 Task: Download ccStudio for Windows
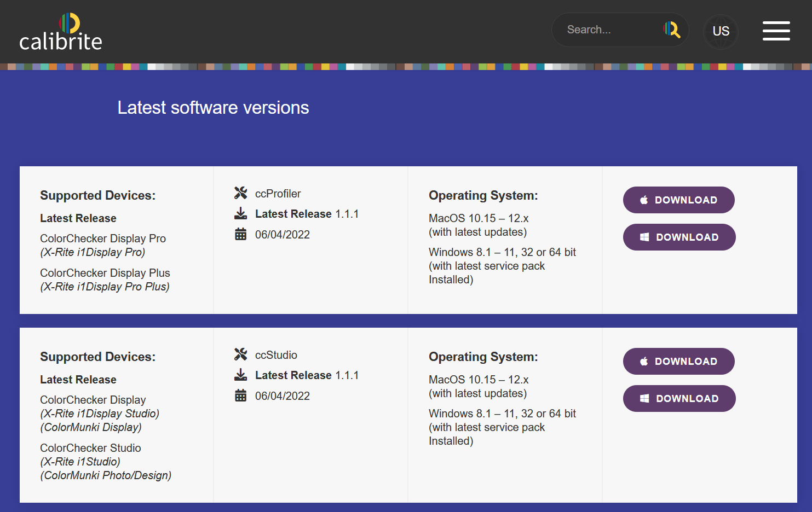(x=679, y=398)
